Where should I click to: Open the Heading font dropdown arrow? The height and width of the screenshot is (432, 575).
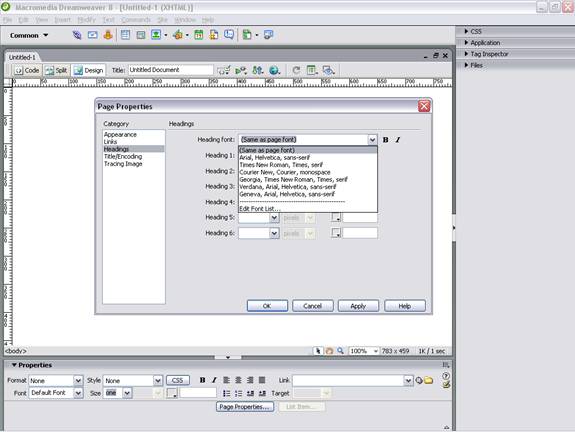click(x=372, y=140)
